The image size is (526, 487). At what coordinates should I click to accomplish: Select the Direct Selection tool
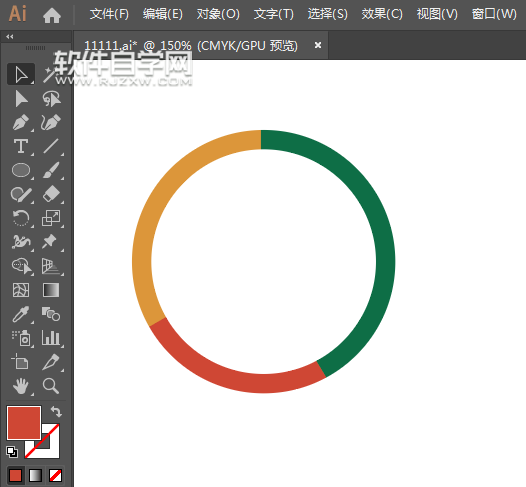[x=21, y=99]
